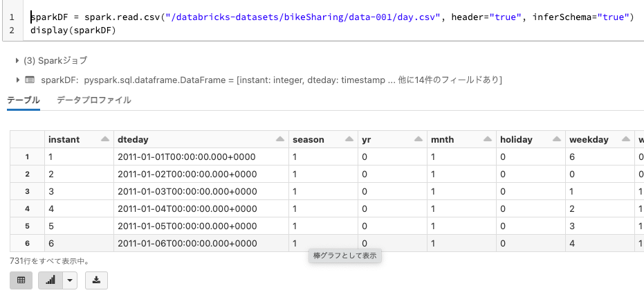Click the season column header
This screenshot has width=644, height=295.
click(x=323, y=139)
